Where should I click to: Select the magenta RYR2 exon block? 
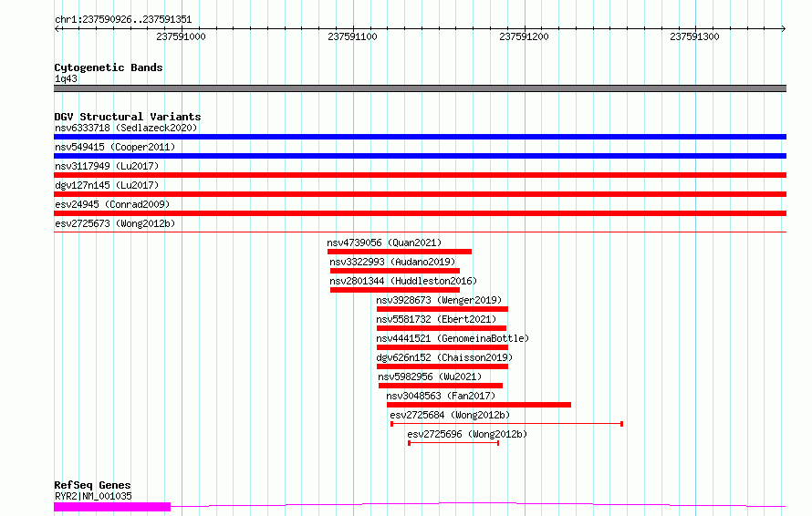pos(112,507)
